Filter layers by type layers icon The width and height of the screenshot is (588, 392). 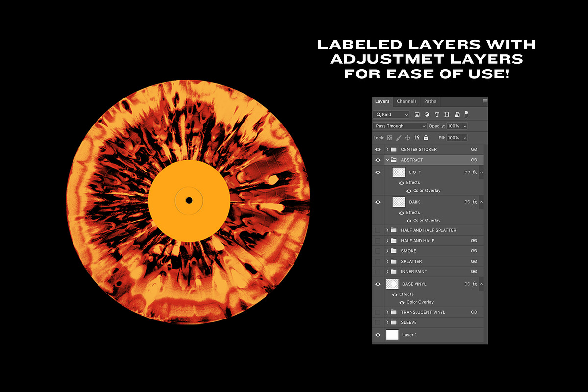point(437,114)
